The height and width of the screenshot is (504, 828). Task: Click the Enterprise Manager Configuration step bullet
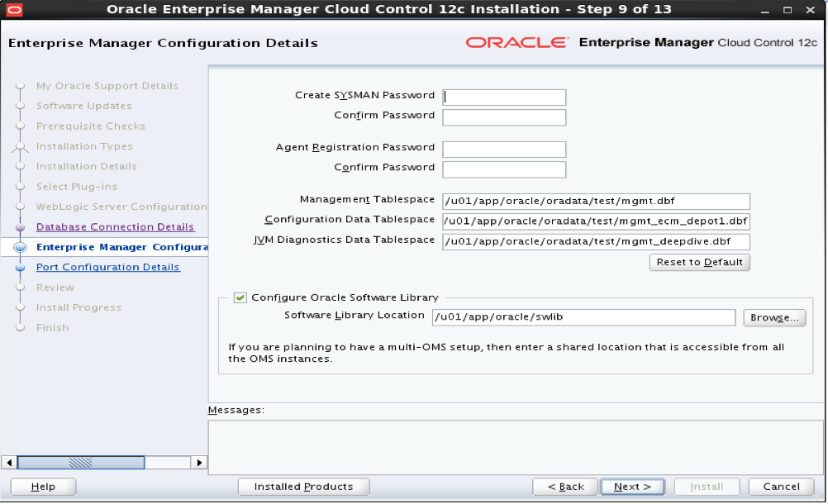point(20,247)
